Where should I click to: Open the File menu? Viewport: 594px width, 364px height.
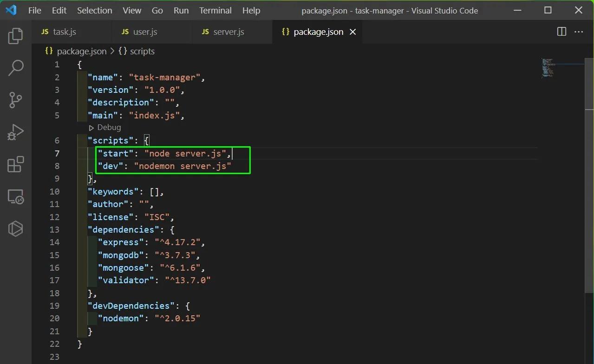click(x=35, y=10)
